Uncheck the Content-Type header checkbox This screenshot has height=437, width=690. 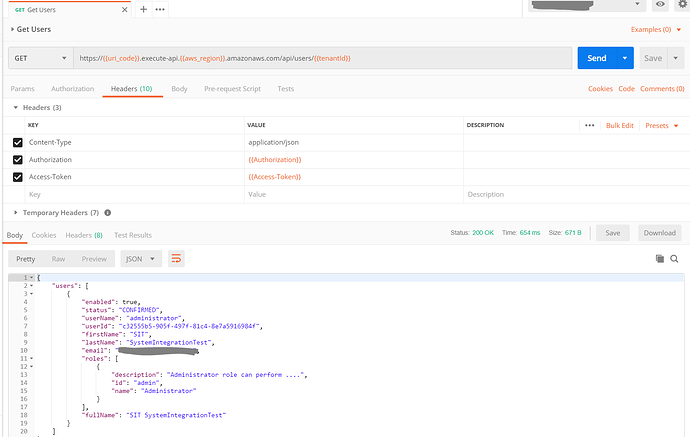point(18,143)
